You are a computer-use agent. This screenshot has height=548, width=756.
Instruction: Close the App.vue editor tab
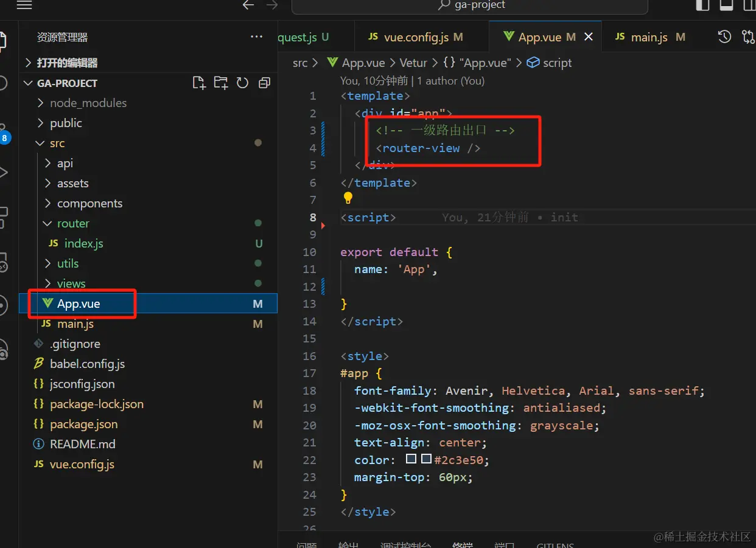[x=589, y=37]
